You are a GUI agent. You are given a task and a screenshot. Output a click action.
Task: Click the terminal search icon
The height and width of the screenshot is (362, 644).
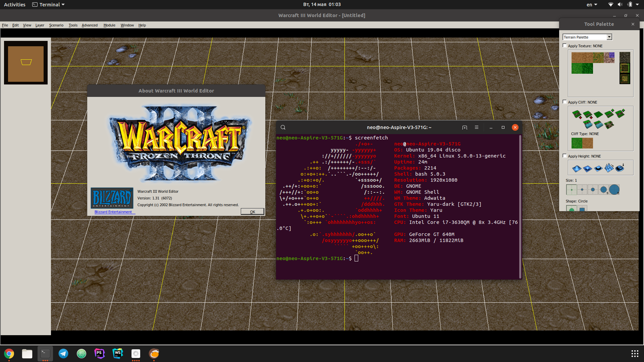pos(283,127)
